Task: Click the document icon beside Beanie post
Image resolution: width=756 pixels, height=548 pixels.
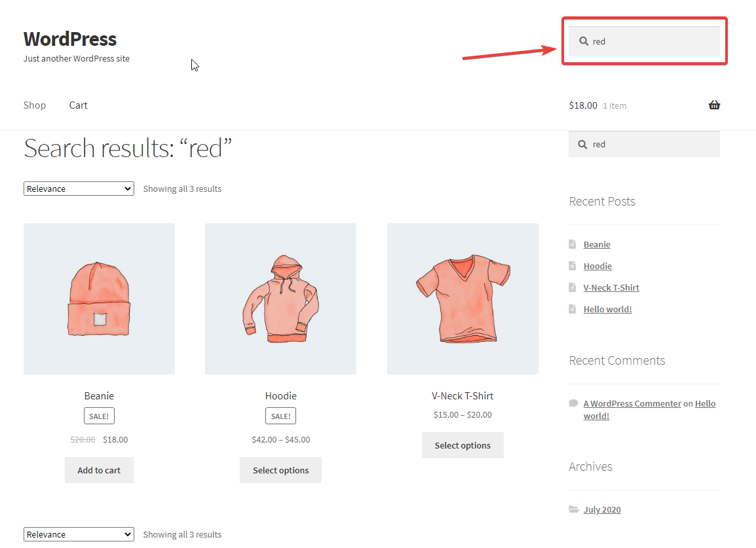Action: coord(574,244)
